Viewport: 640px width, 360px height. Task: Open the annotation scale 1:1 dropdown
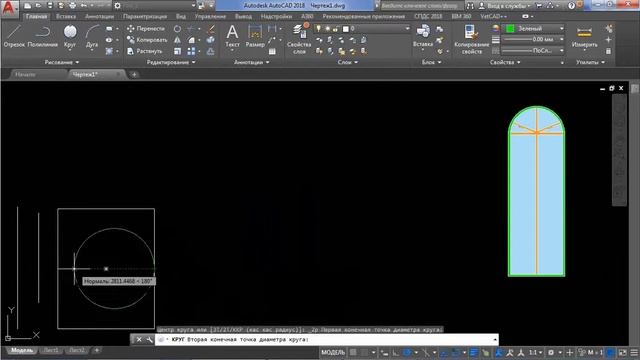tap(536, 352)
